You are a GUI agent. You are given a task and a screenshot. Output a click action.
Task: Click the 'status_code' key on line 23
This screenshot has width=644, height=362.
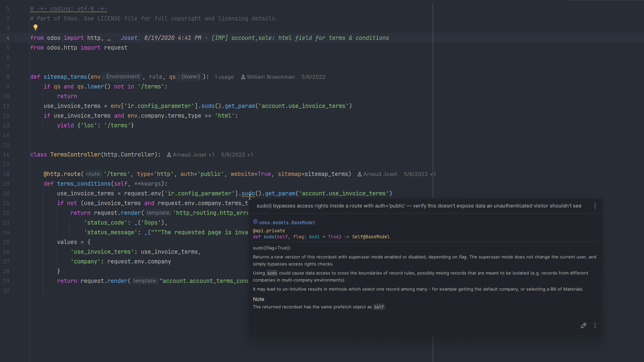[106, 223]
